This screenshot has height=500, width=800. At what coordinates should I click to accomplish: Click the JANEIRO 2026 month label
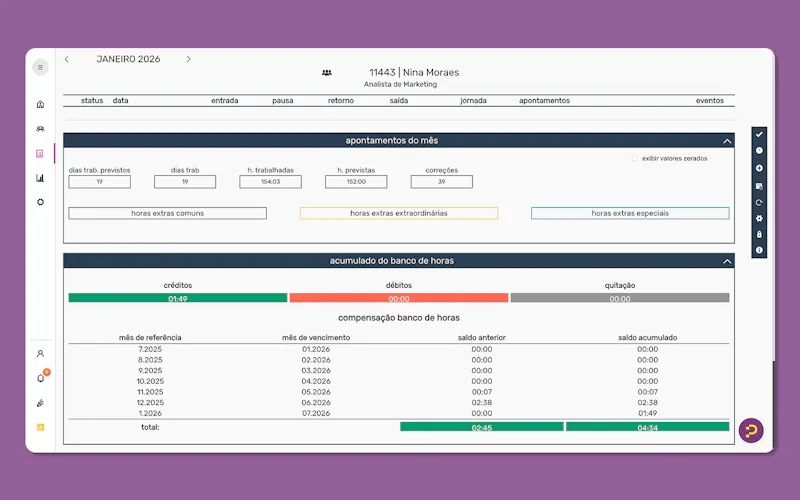(x=128, y=59)
